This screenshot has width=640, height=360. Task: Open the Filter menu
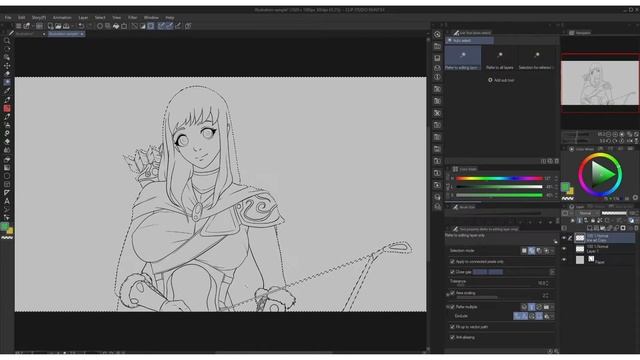point(133,18)
